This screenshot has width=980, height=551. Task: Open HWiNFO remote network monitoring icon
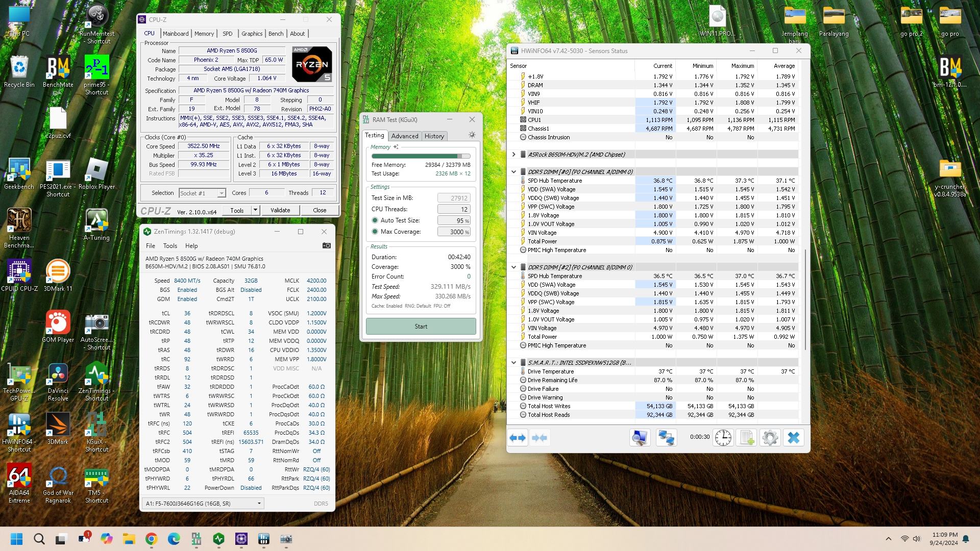[x=666, y=438]
